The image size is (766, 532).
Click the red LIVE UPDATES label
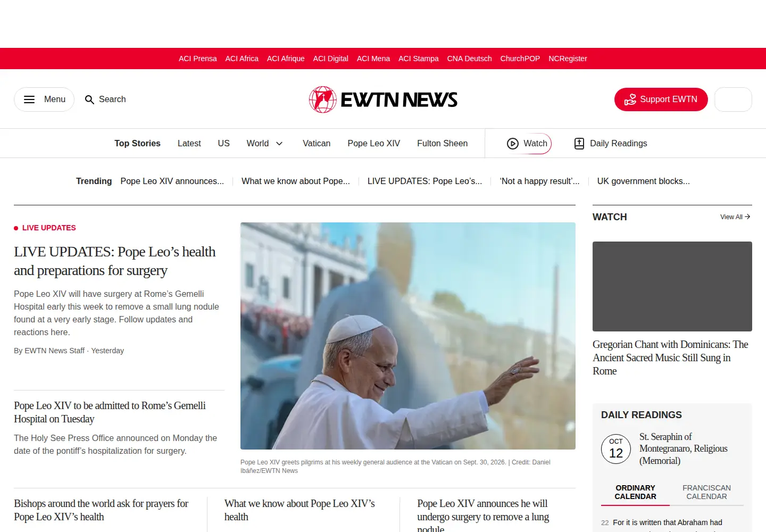(x=49, y=228)
